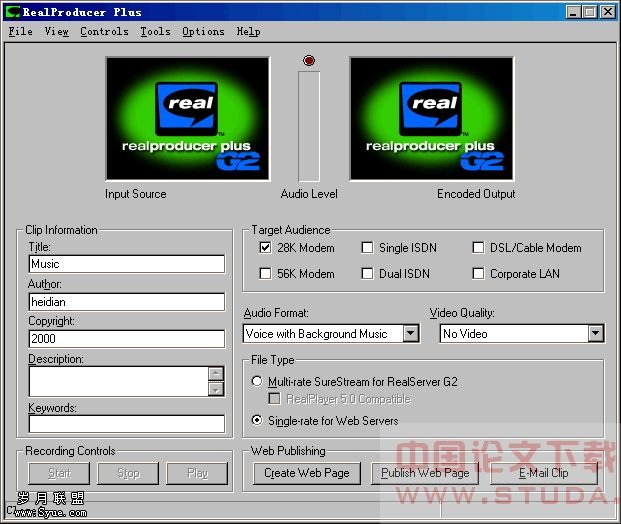Click inside the Description text area
This screenshot has width=621, height=524.
click(x=118, y=381)
